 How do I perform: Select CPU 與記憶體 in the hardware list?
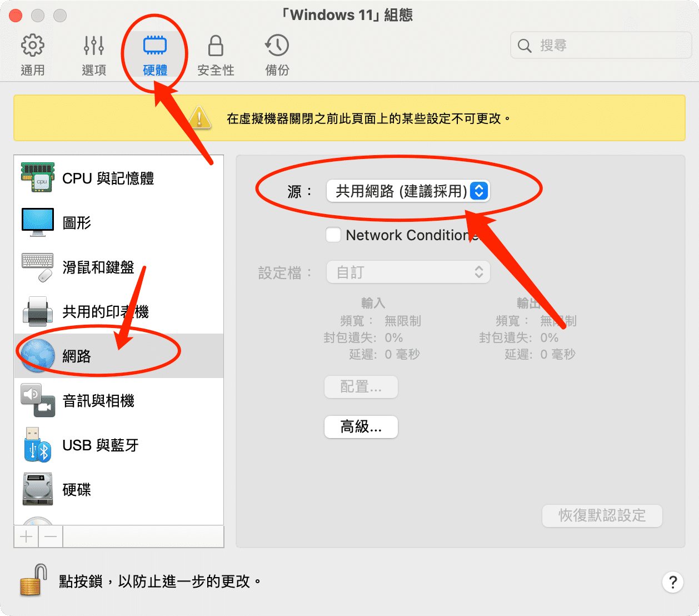119,178
